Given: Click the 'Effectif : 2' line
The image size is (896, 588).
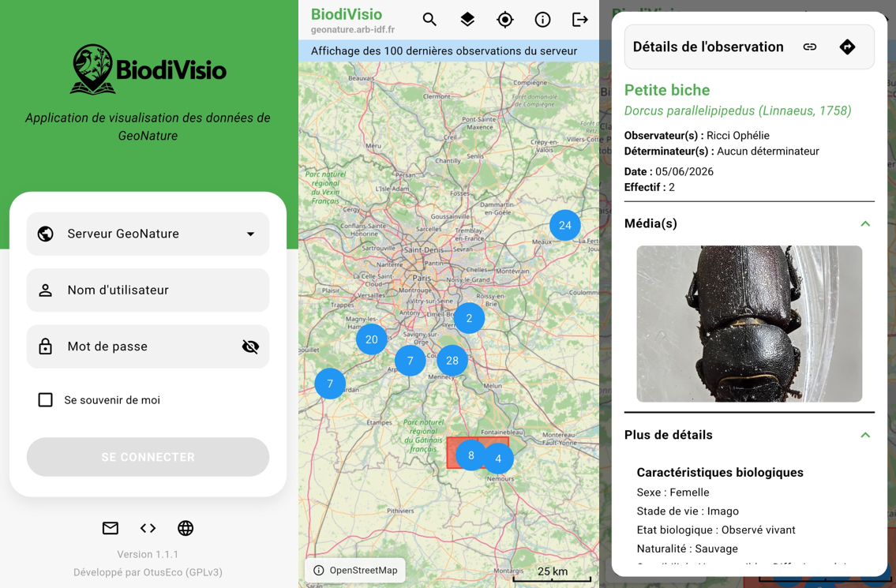Looking at the screenshot, I should [649, 187].
